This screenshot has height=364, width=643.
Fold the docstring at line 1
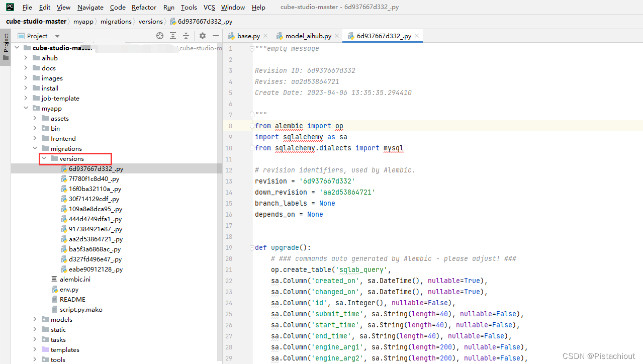(x=251, y=48)
